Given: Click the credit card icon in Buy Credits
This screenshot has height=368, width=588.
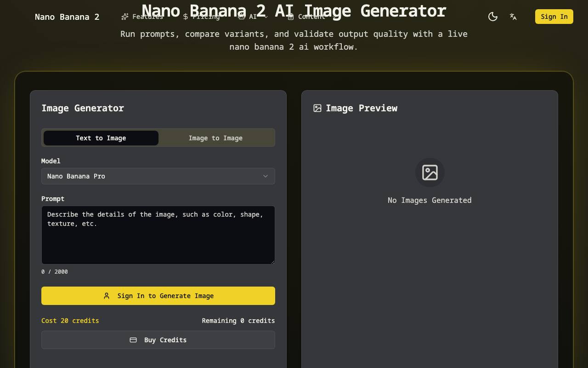Looking at the screenshot, I should (x=133, y=340).
